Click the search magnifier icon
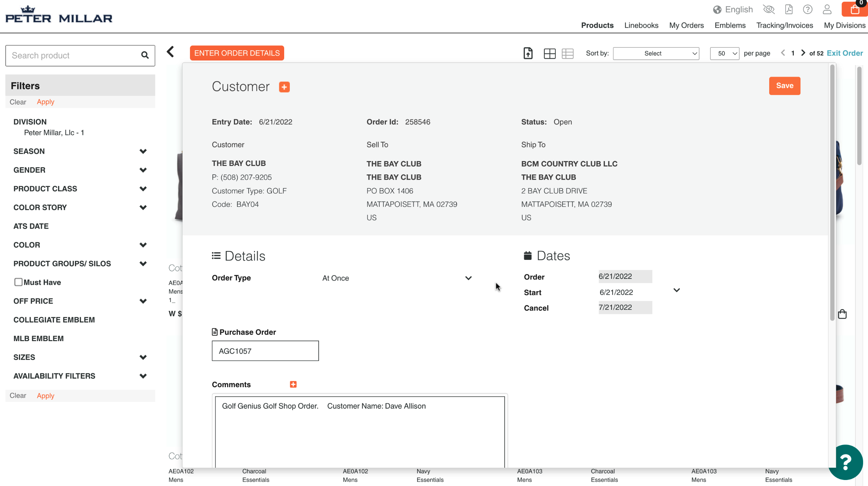This screenshot has height=486, width=868. [145, 55]
